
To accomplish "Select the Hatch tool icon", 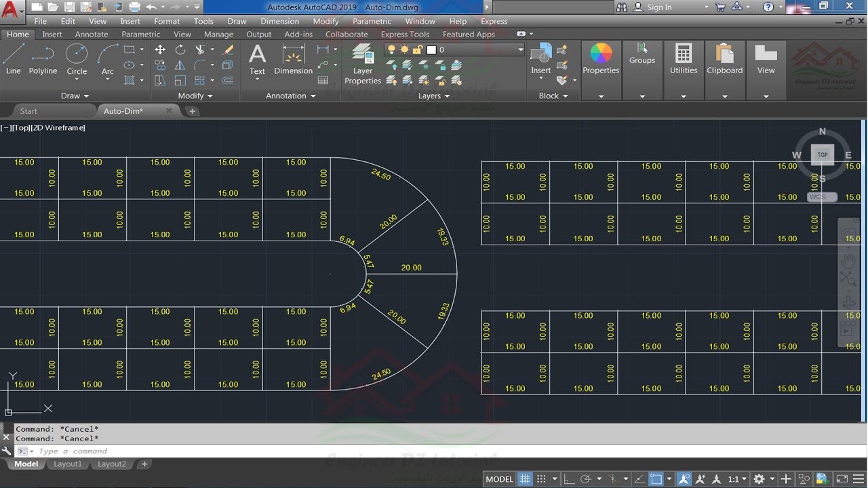I will coord(130,80).
